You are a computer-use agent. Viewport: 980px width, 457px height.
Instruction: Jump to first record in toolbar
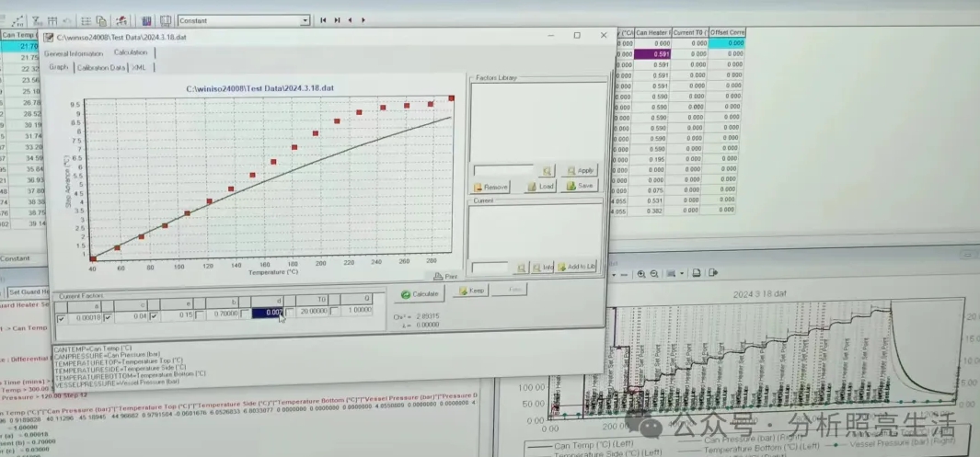323,19
